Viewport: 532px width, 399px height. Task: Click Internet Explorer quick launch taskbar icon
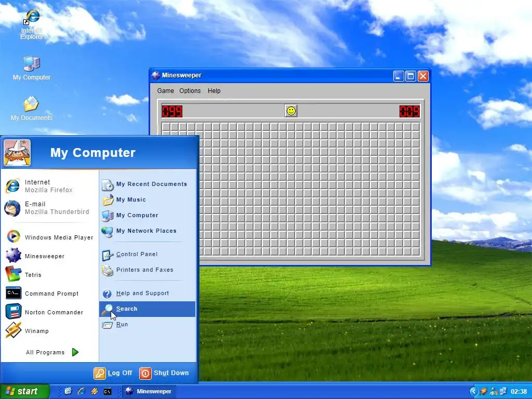pos(82,391)
